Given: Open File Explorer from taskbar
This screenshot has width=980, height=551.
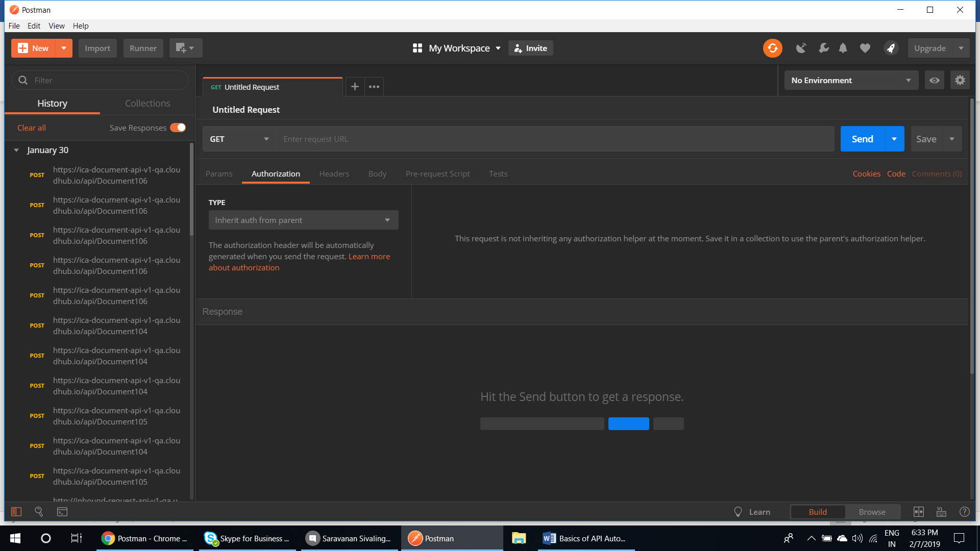Looking at the screenshot, I should 519,538.
